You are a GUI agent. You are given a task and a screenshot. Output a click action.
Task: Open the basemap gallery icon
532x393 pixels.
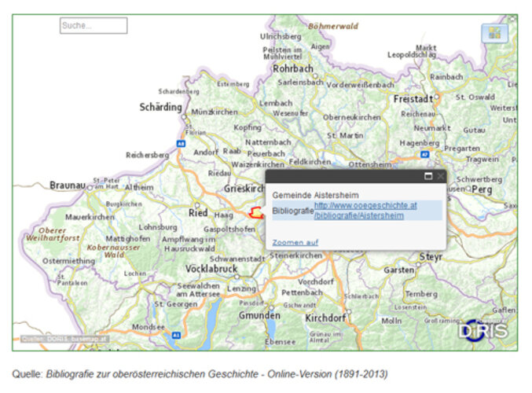494,33
